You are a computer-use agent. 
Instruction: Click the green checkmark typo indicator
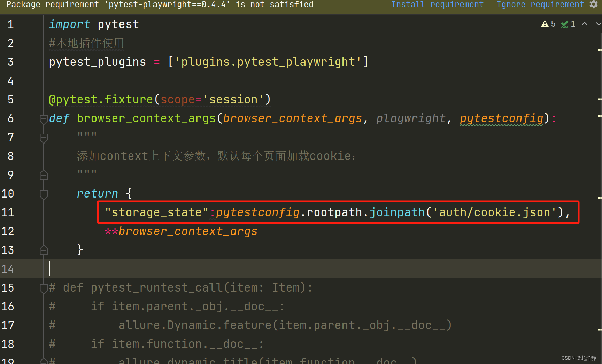568,24
